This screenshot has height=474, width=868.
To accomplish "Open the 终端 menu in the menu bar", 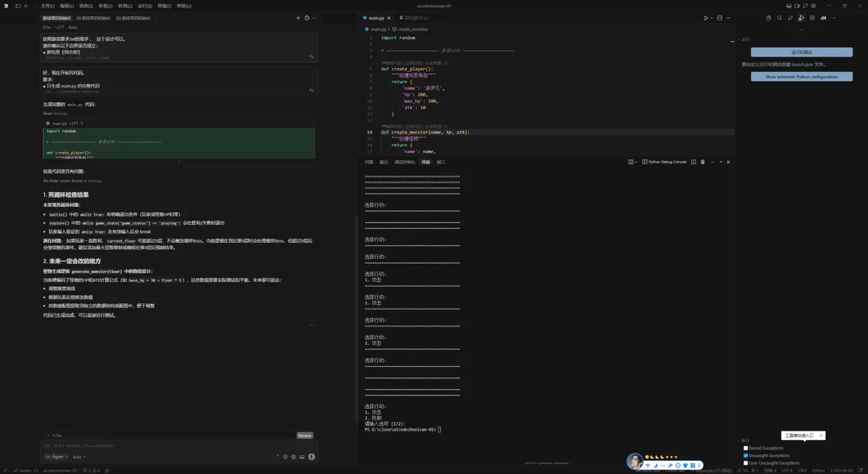I will (x=164, y=6).
